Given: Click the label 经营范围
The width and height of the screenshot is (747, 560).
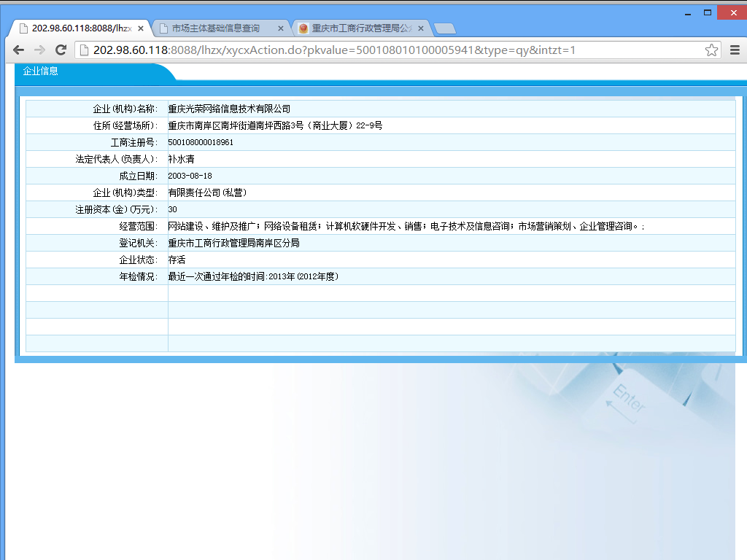Looking at the screenshot, I should click(138, 226).
